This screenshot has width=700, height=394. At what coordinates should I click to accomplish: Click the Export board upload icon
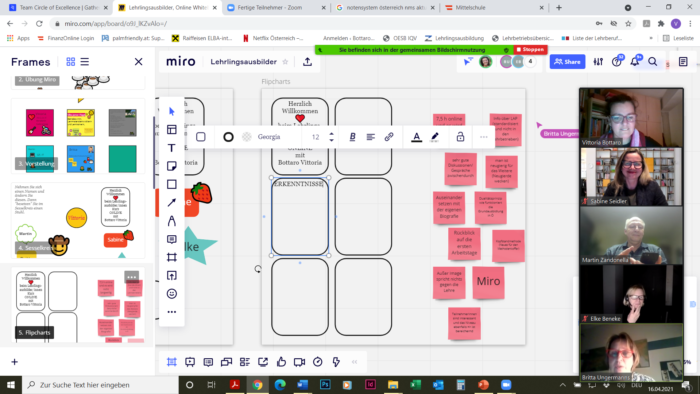point(307,62)
